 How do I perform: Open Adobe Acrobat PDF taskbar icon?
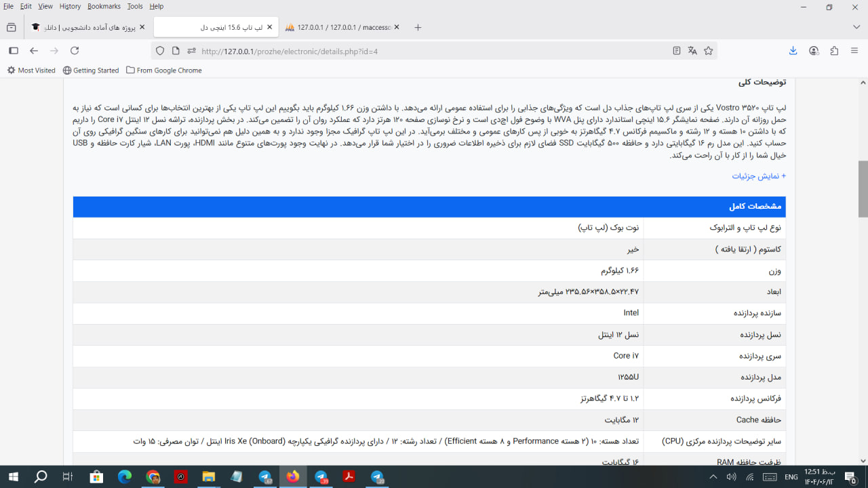point(349,476)
